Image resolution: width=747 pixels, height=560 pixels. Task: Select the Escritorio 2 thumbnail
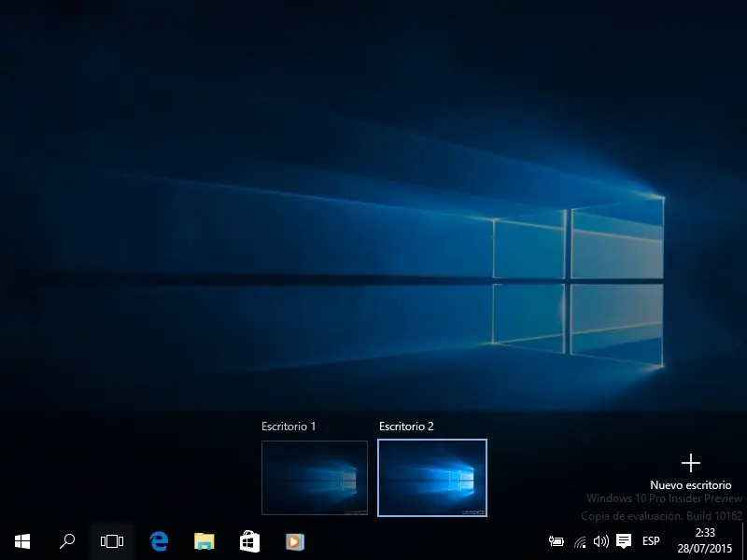[432, 478]
